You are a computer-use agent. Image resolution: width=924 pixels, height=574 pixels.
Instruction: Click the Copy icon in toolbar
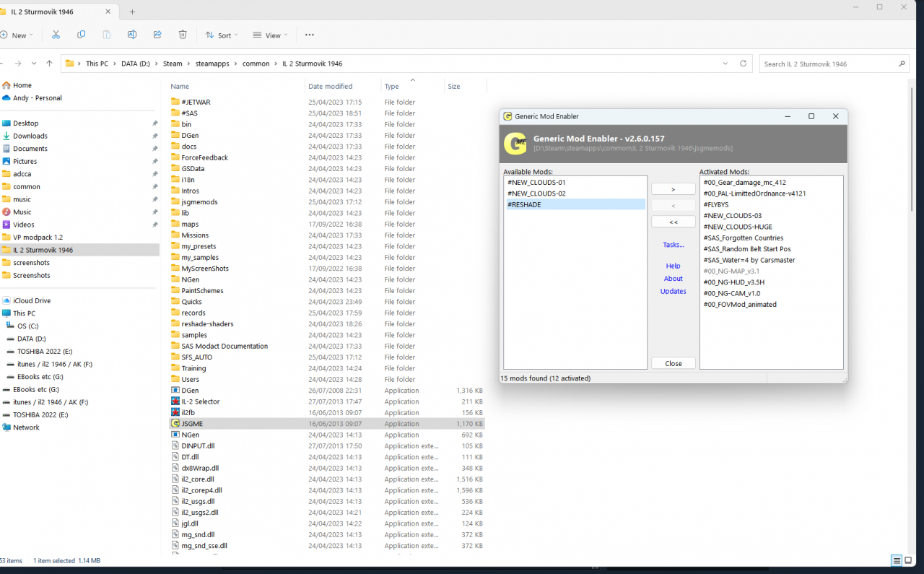coord(81,35)
